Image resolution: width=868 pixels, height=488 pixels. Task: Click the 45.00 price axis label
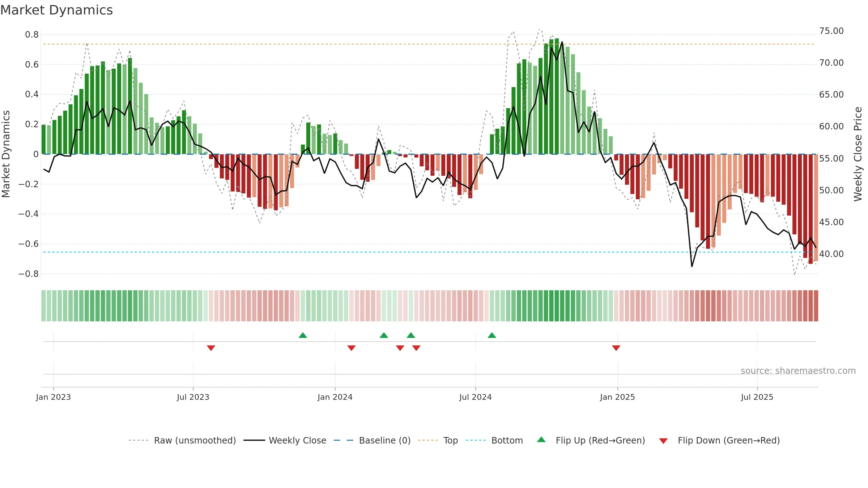tap(831, 222)
